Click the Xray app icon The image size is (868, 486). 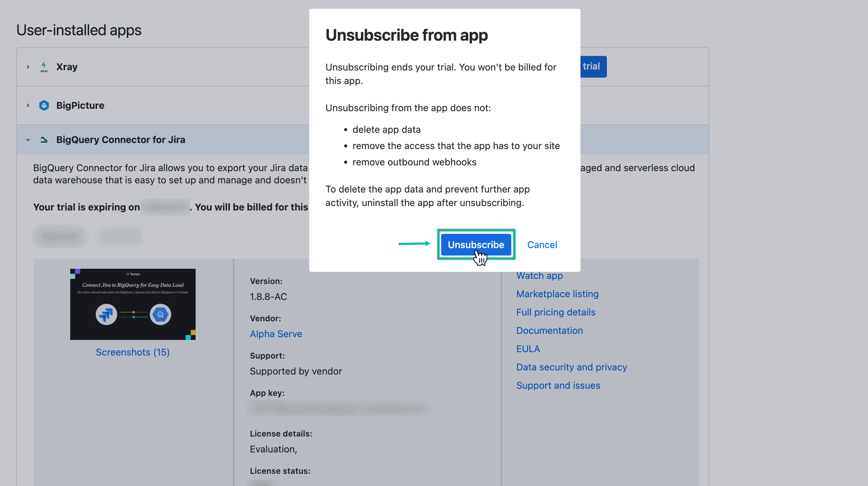[x=44, y=66]
